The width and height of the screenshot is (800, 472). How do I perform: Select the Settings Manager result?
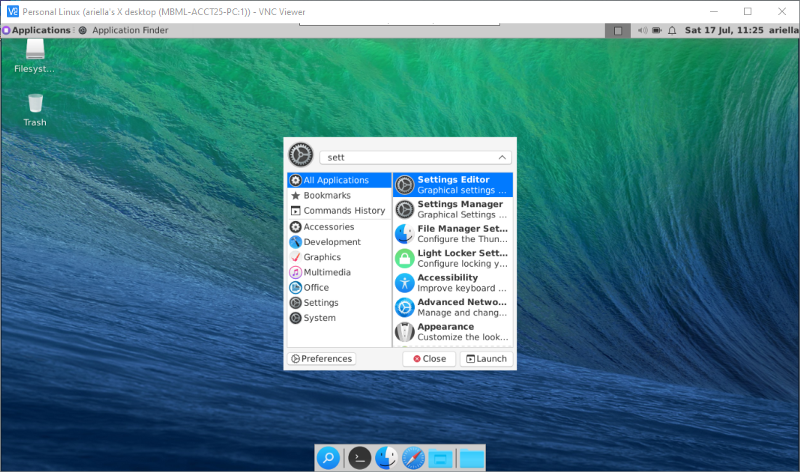point(453,209)
